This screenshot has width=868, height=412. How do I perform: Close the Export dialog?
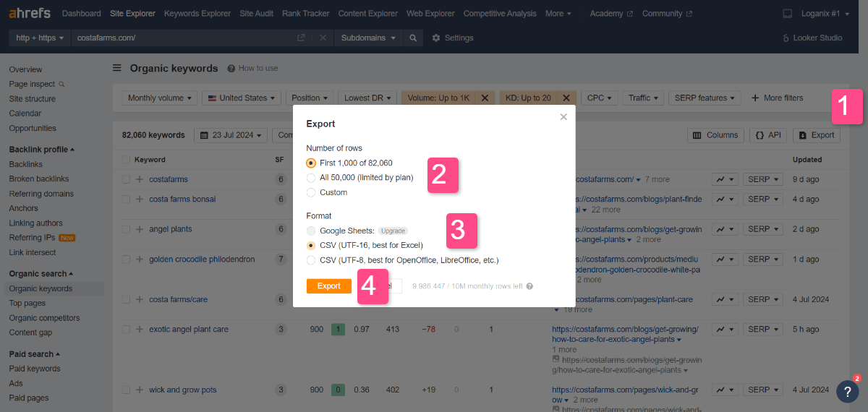(563, 116)
